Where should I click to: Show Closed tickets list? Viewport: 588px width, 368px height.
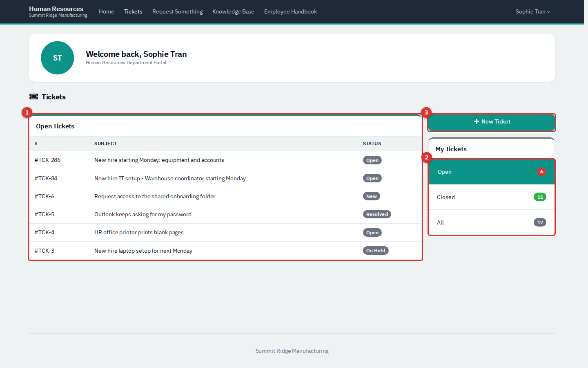492,197
